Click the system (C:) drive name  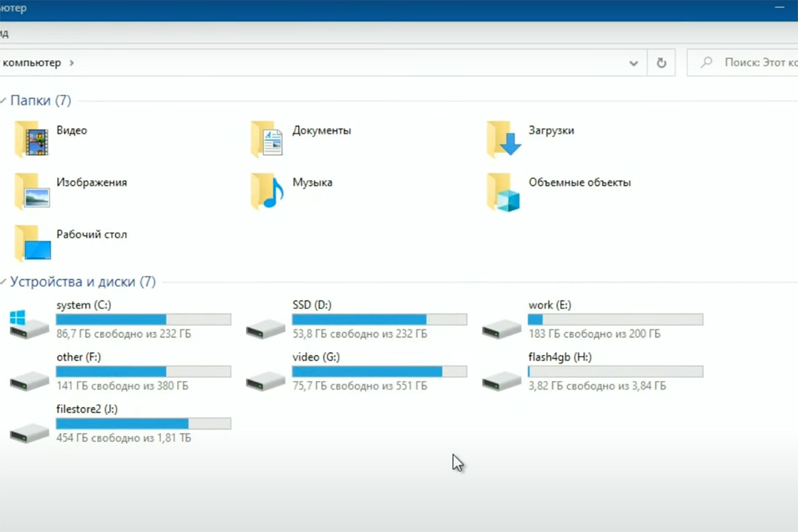(x=84, y=305)
